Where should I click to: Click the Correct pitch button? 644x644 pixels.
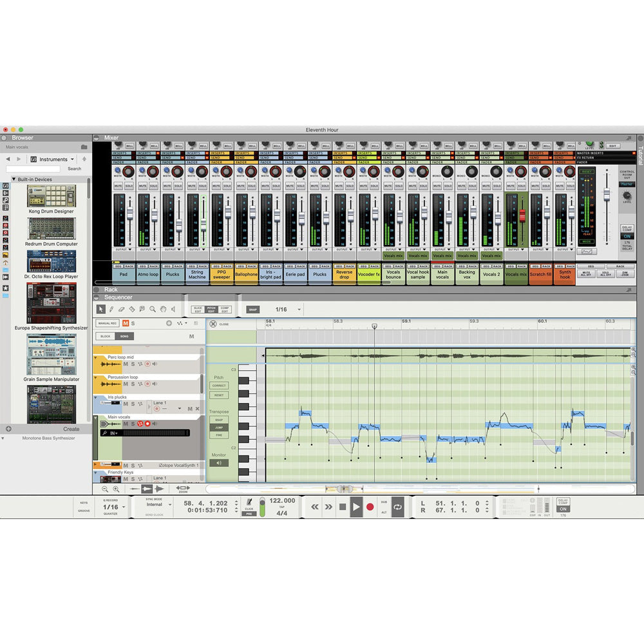pos(219,386)
